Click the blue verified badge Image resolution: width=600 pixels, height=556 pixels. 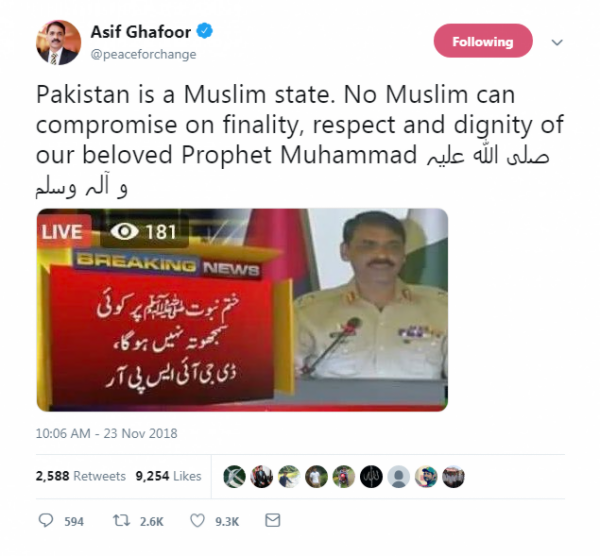[205, 31]
